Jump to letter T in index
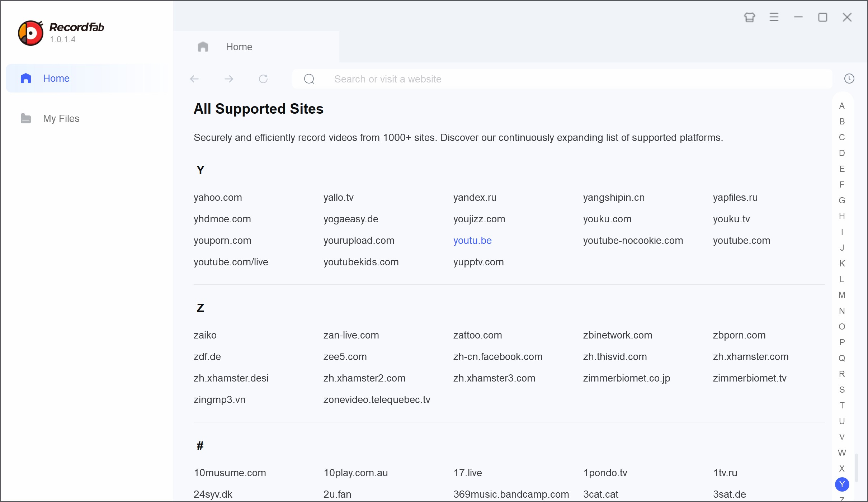This screenshot has width=868, height=502. point(842,406)
